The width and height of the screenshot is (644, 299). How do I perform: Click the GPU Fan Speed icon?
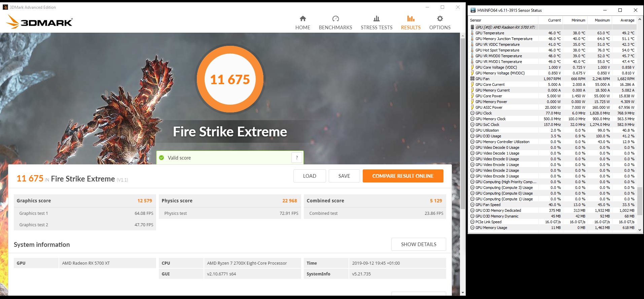[x=472, y=205]
